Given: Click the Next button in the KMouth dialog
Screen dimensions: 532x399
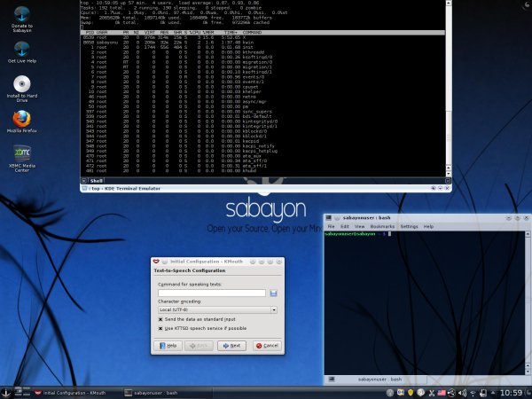Looking at the screenshot, I should coord(231,346).
